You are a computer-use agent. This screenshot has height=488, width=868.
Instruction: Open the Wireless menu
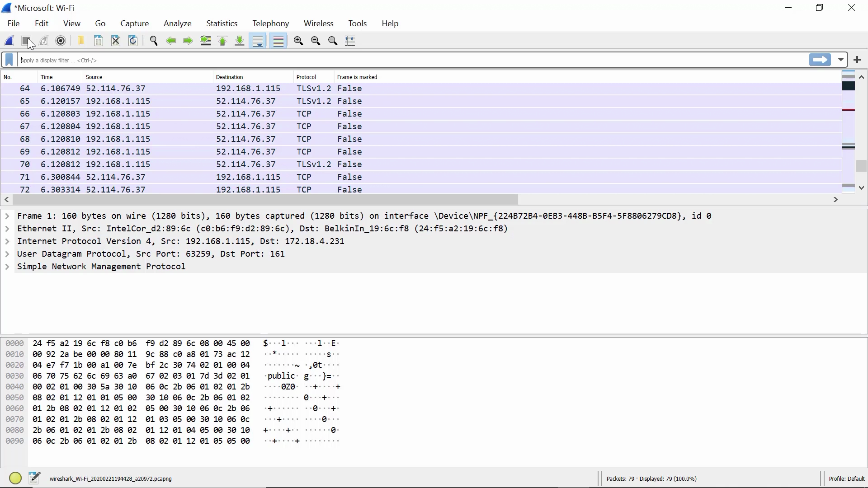click(x=319, y=23)
